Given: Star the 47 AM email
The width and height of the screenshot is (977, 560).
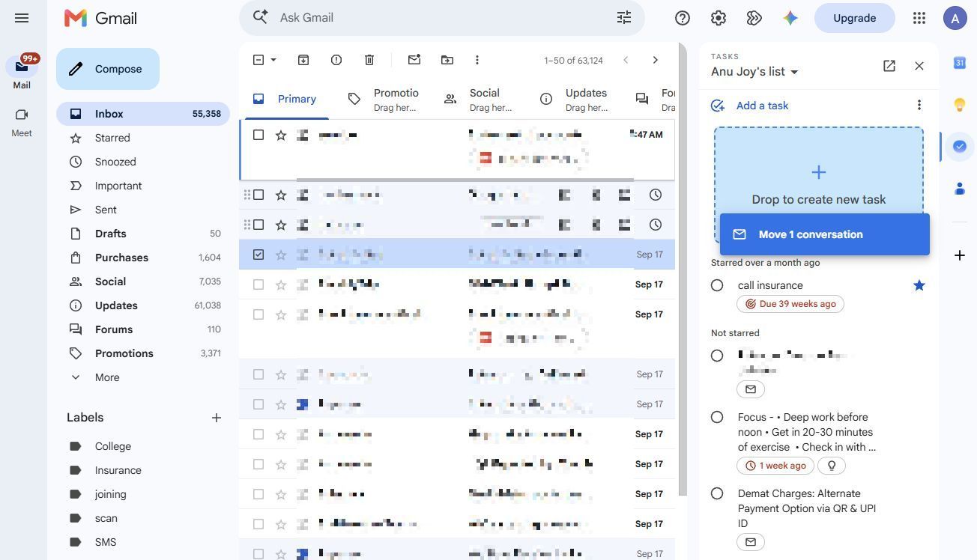Looking at the screenshot, I should click(x=281, y=135).
